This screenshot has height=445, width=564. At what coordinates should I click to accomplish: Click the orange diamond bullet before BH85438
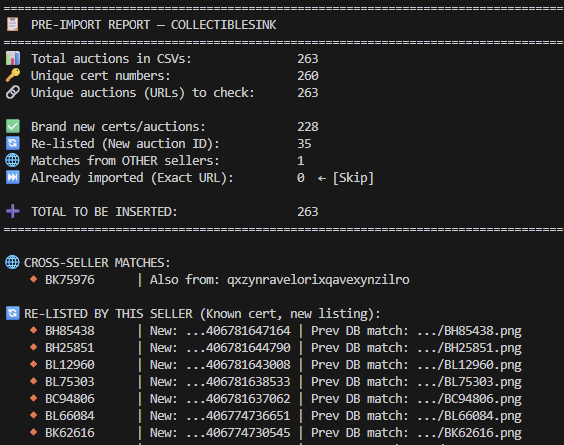click(x=34, y=330)
